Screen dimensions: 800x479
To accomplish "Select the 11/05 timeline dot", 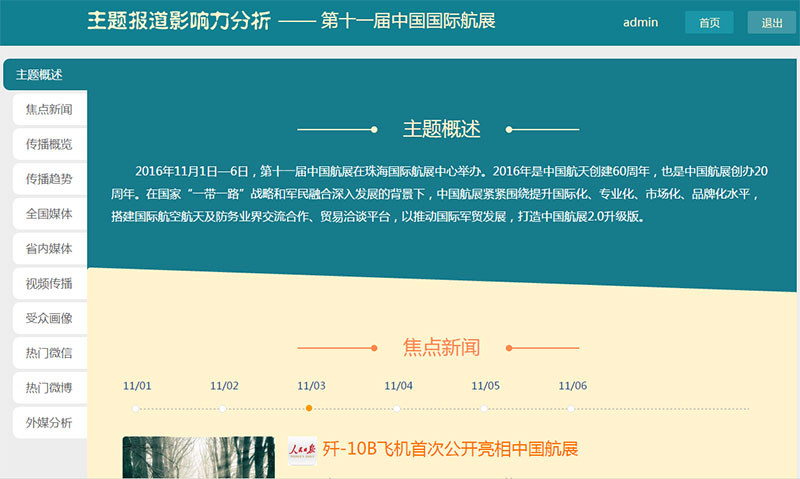I will (x=484, y=409).
